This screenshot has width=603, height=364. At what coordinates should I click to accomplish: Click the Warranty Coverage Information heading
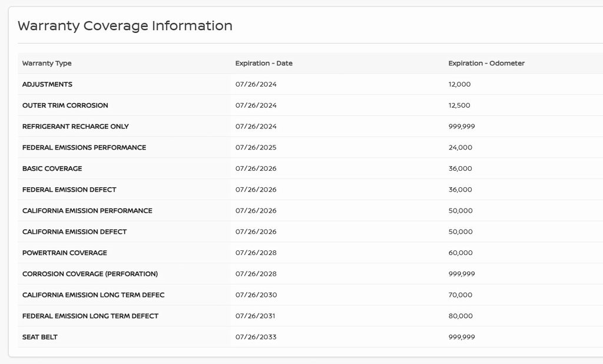click(x=125, y=26)
